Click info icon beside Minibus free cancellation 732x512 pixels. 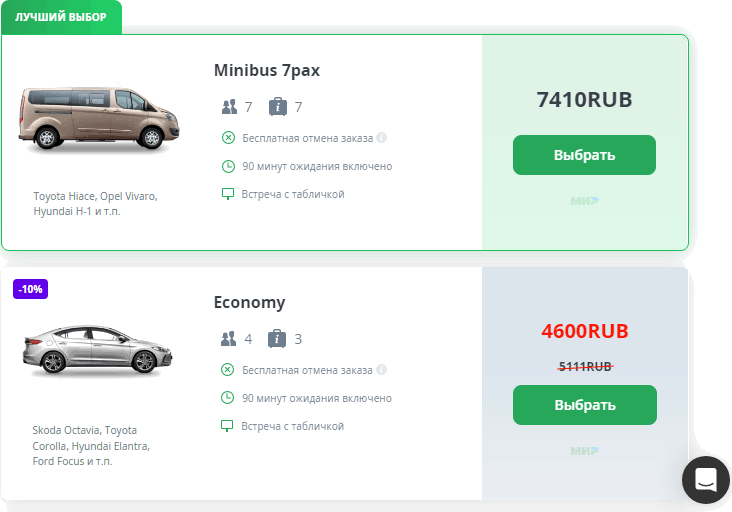click(x=382, y=138)
